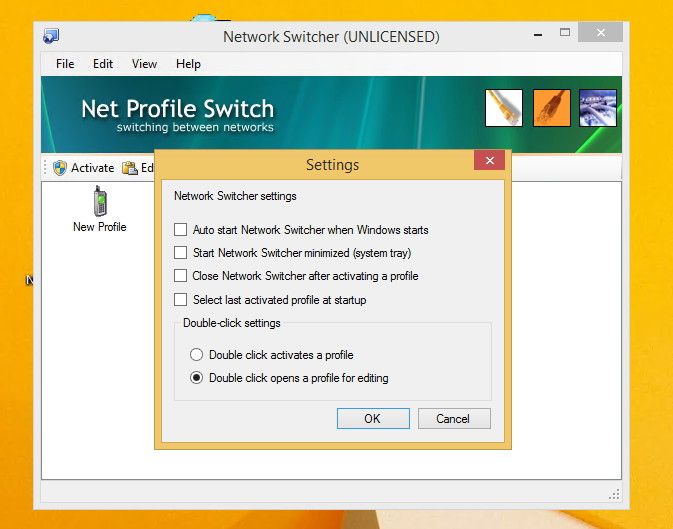
Task: Open the Help menu
Action: (x=188, y=64)
